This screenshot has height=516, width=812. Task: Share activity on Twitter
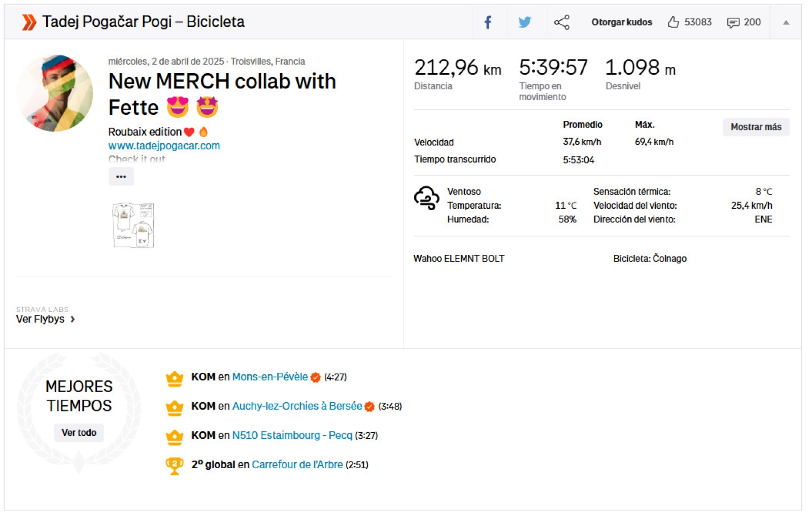pyautogui.click(x=525, y=22)
